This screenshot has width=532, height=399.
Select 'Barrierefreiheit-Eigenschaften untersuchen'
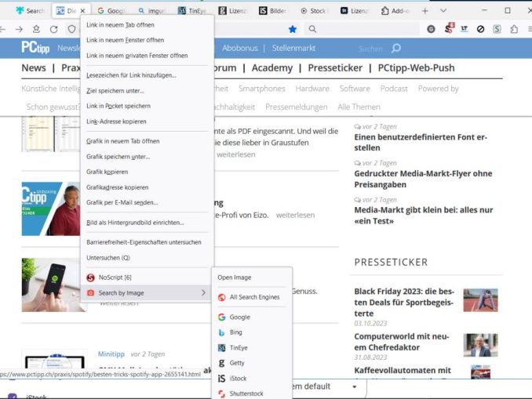(x=148, y=242)
